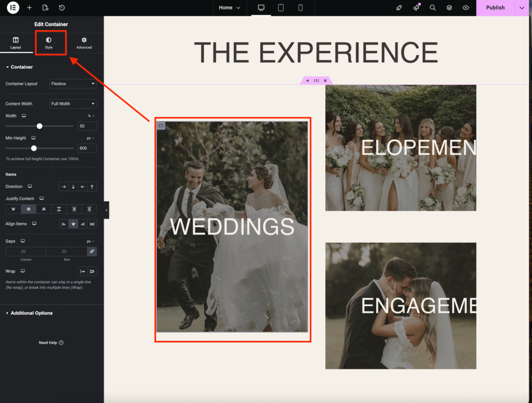Click the Width value input field
Viewport: 532px width, 403px height.
[87, 126]
